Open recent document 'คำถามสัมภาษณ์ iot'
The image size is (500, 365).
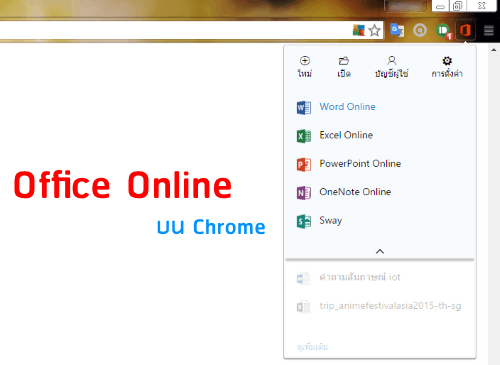point(360,277)
